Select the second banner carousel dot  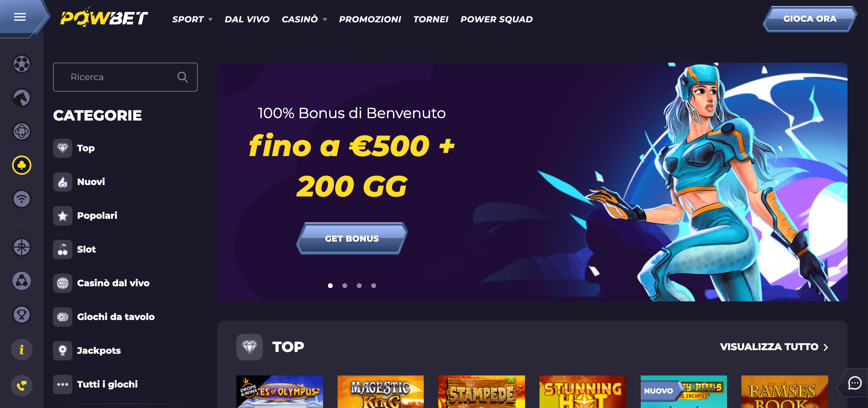pos(345,286)
